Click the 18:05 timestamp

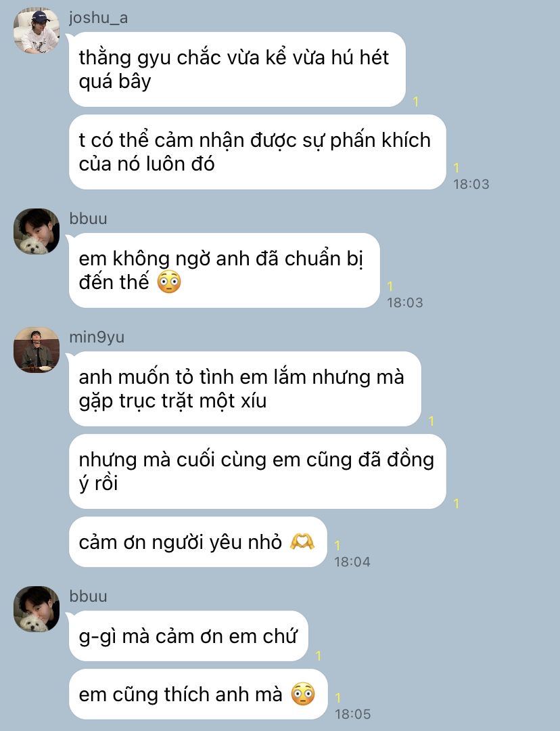point(352,714)
